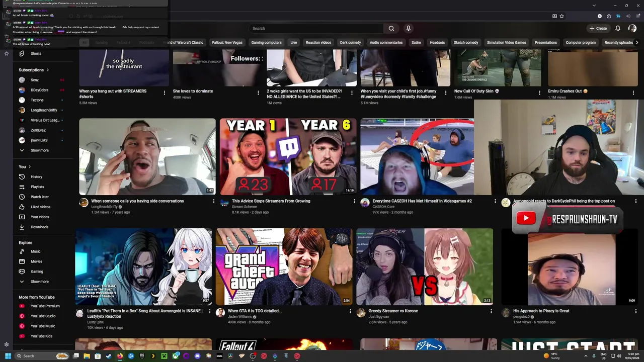Screen dimensions: 644x362
Task: Play the side conversations video thumbnail
Action: tap(147, 156)
